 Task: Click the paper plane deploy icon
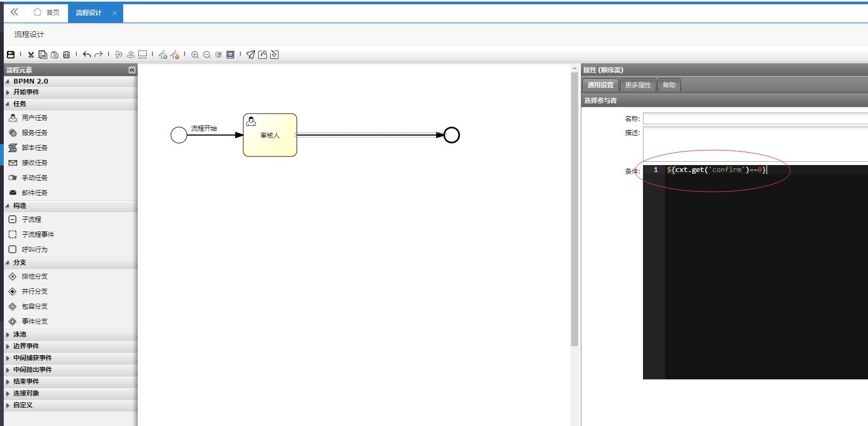pyautogui.click(x=251, y=55)
